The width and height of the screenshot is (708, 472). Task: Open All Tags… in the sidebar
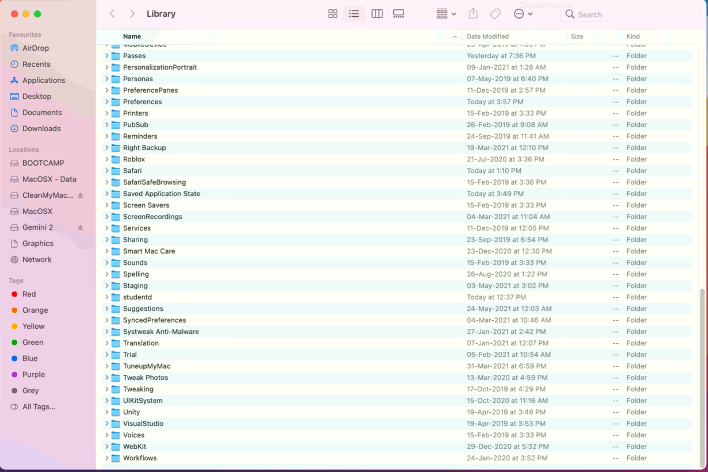(x=39, y=407)
